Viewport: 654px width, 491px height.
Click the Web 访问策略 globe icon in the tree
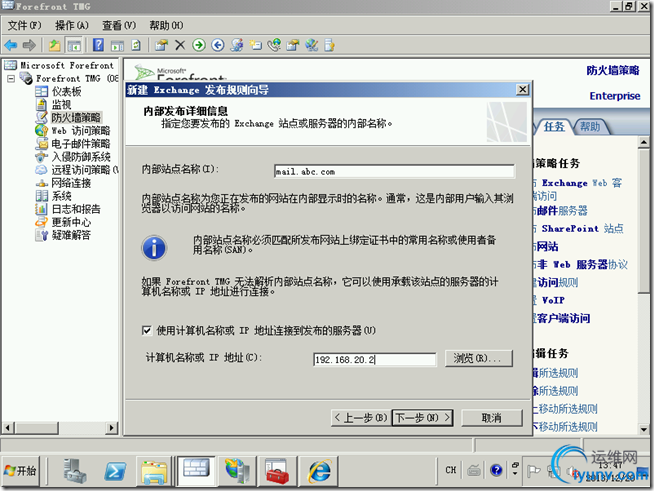(41, 131)
